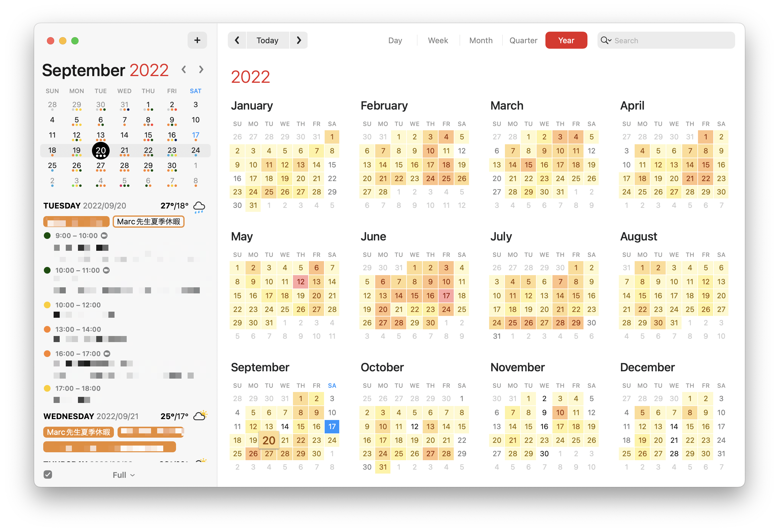This screenshot has height=532, width=779.
Task: Click rainy weather icon for Tuesday
Action: (x=199, y=207)
